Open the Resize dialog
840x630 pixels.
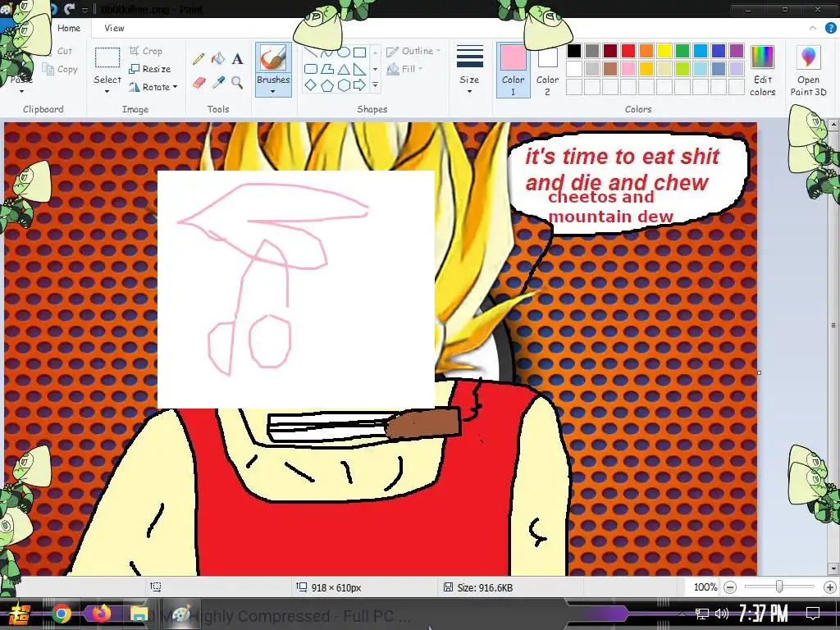[150, 69]
